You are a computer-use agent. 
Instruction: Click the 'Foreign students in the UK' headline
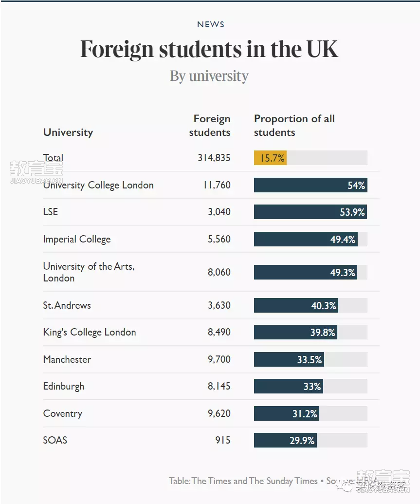209,49
